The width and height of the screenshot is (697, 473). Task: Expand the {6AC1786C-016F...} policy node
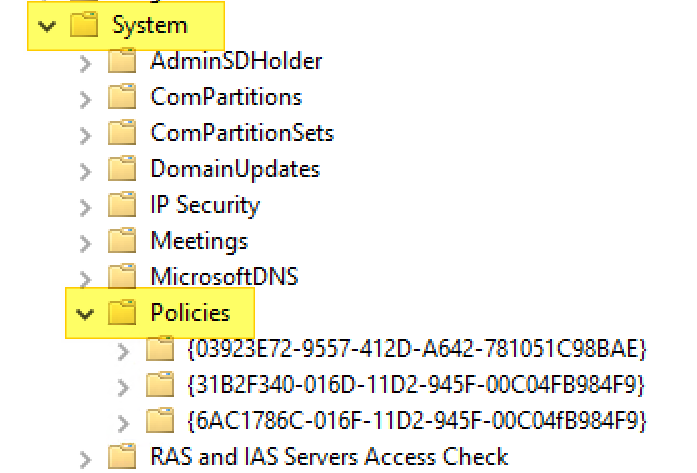pos(123,421)
